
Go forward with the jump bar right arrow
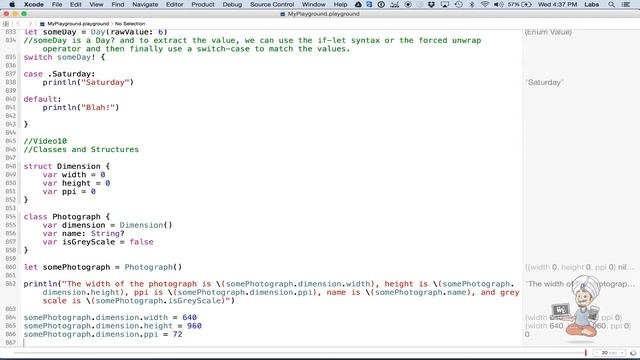[x=30, y=24]
